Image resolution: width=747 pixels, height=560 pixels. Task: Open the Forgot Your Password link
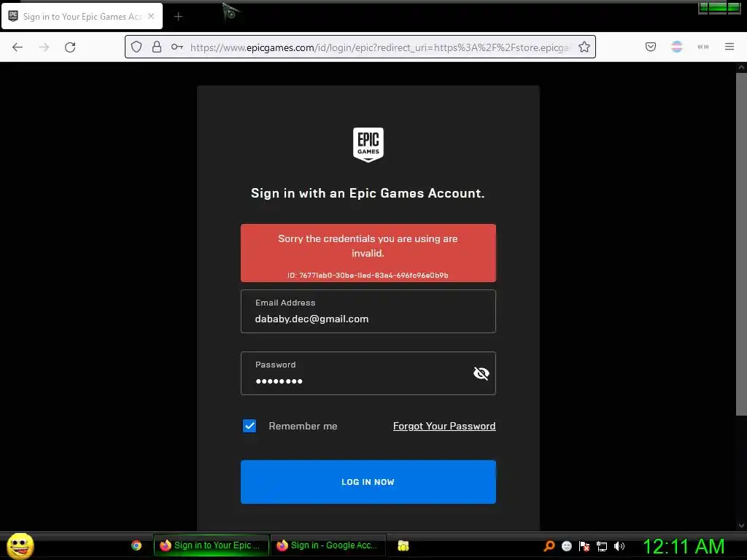tap(444, 426)
